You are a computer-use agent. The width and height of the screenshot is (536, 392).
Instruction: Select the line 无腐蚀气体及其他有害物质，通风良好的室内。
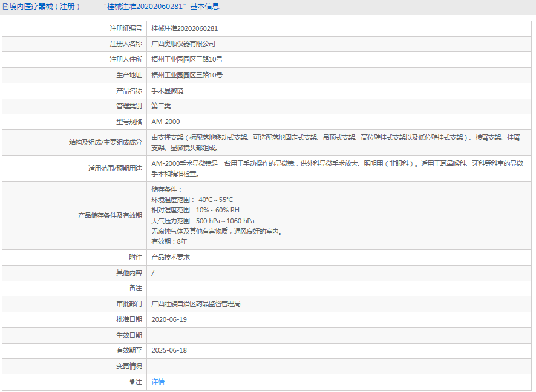(218, 231)
